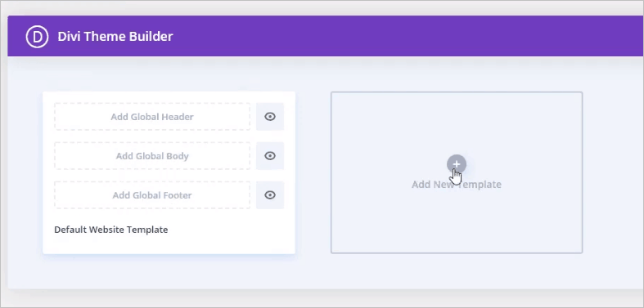Toggle visibility of Global Header
Image resolution: width=644 pixels, height=308 pixels.
coord(270,117)
